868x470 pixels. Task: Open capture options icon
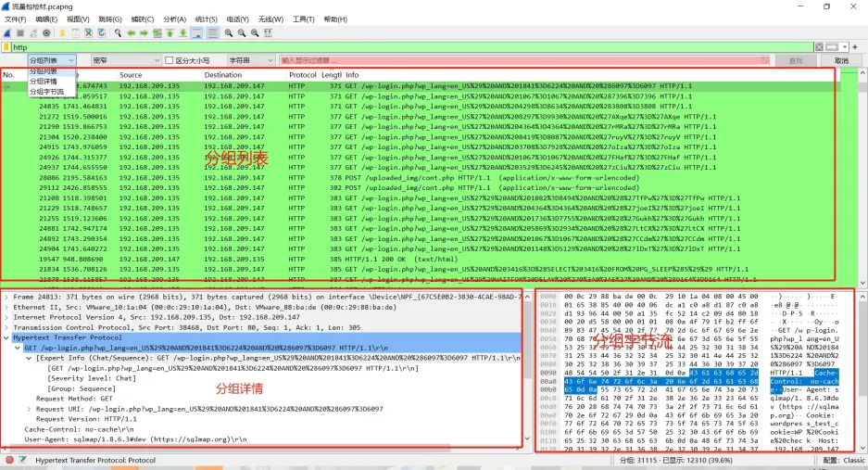pyautogui.click(x=46, y=33)
